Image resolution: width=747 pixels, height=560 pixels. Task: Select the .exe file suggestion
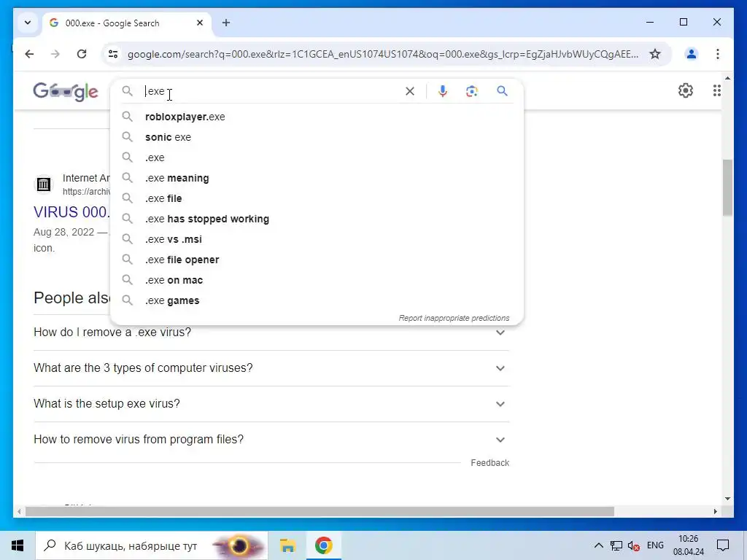pos(317,198)
